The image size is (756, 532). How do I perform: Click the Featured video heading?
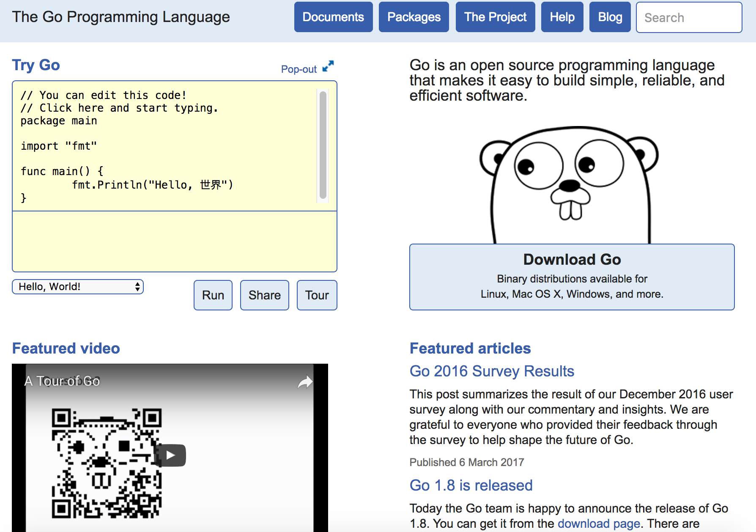66,348
